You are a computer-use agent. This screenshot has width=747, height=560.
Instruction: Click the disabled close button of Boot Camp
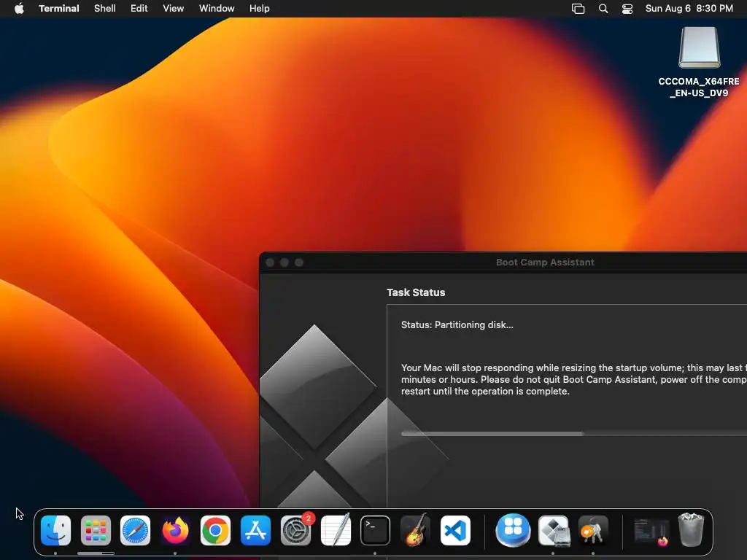270,262
